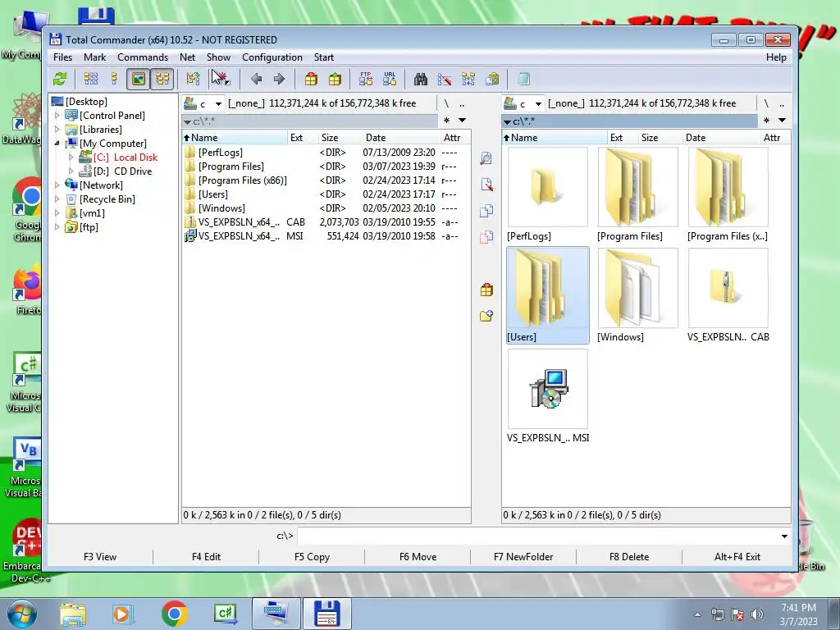Click F5 Copy button
The width and height of the screenshot is (840, 630).
(x=312, y=557)
